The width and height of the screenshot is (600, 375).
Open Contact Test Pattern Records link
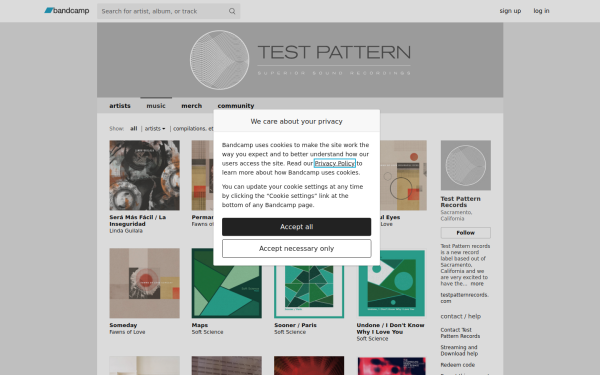click(460, 333)
